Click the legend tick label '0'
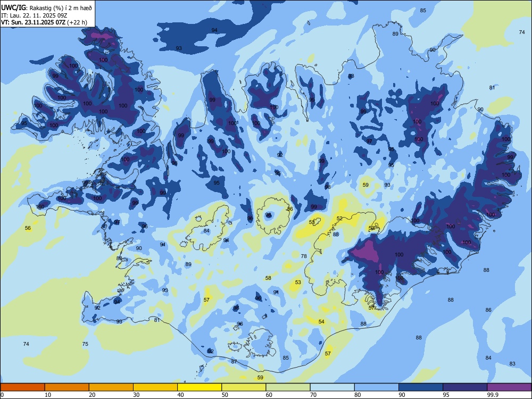This screenshot has height=399, width=532. (x=2, y=395)
